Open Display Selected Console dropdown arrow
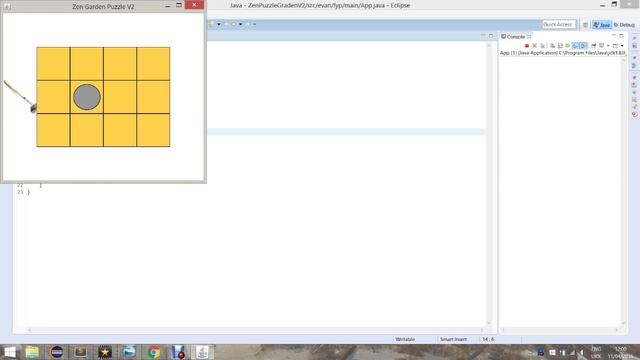Screen dimensions: 640x360 coord(608,46)
